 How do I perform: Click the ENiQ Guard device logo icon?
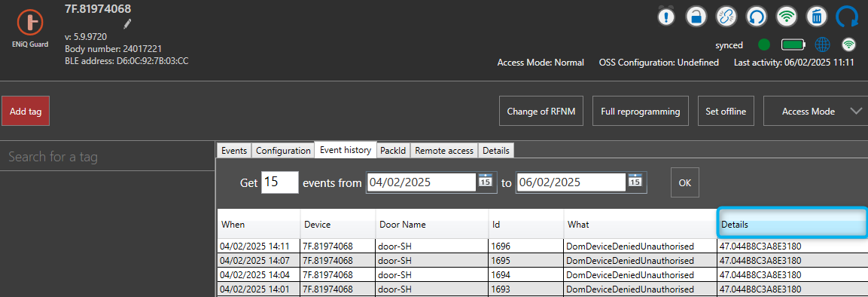coord(30,22)
